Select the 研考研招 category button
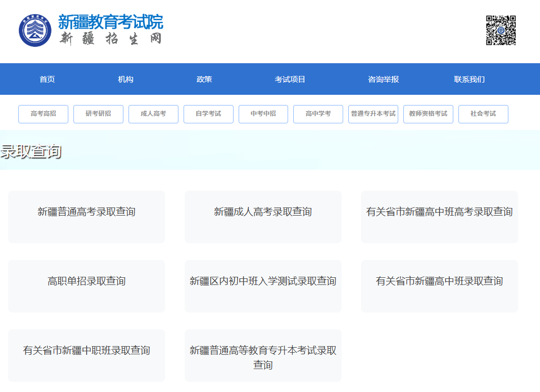The image size is (540, 392). tap(98, 114)
